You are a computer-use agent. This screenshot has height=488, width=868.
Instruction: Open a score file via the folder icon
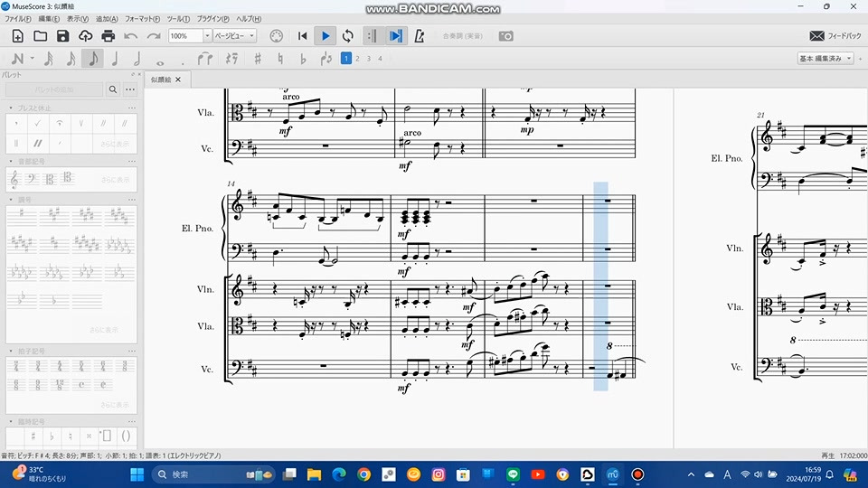(x=41, y=36)
